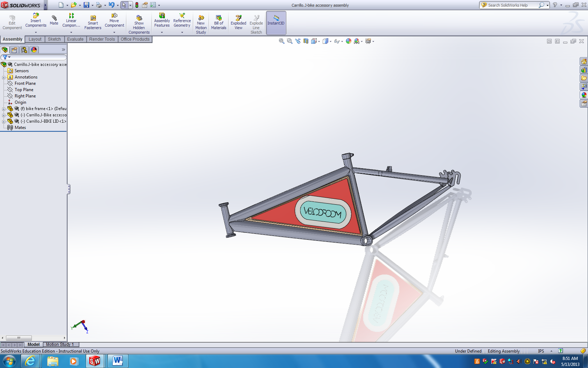Expand the Carrillo.J-Bike accessory component node

3,115
